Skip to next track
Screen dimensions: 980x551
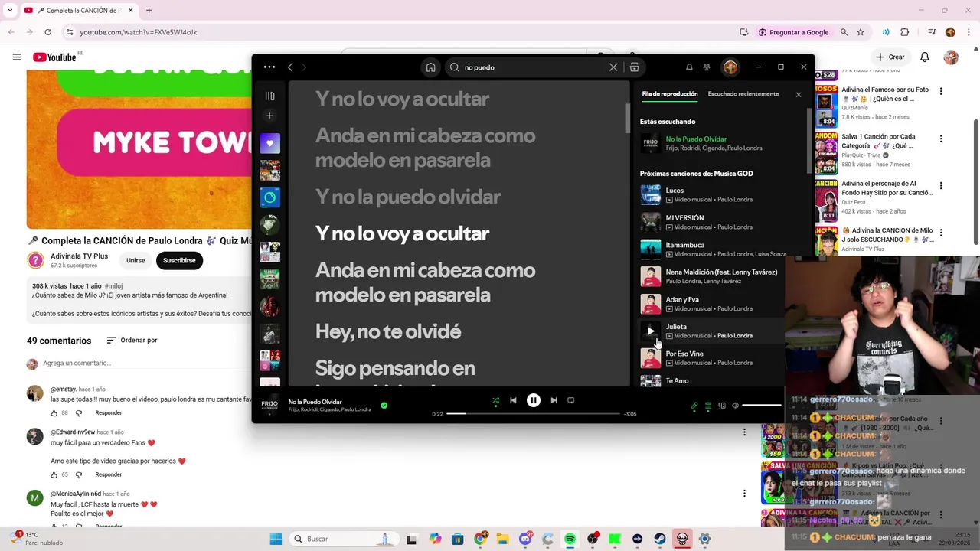click(x=554, y=400)
